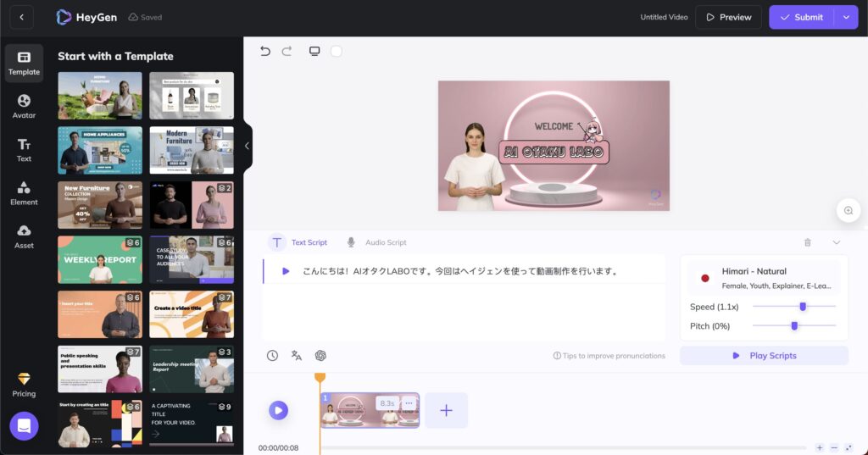Click the HeyGen logo

tap(87, 17)
